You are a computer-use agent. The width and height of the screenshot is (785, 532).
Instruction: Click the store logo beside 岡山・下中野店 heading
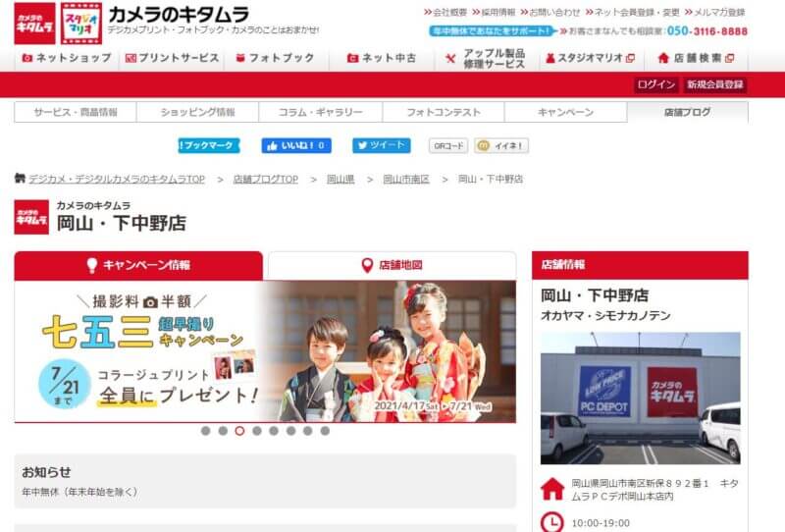pos(31,217)
